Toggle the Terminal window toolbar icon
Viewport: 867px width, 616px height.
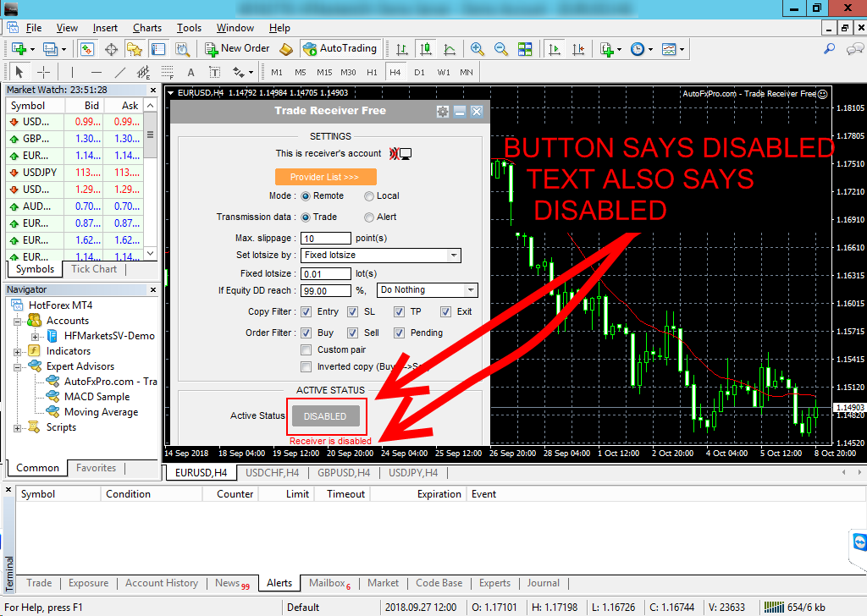pyautogui.click(x=158, y=49)
